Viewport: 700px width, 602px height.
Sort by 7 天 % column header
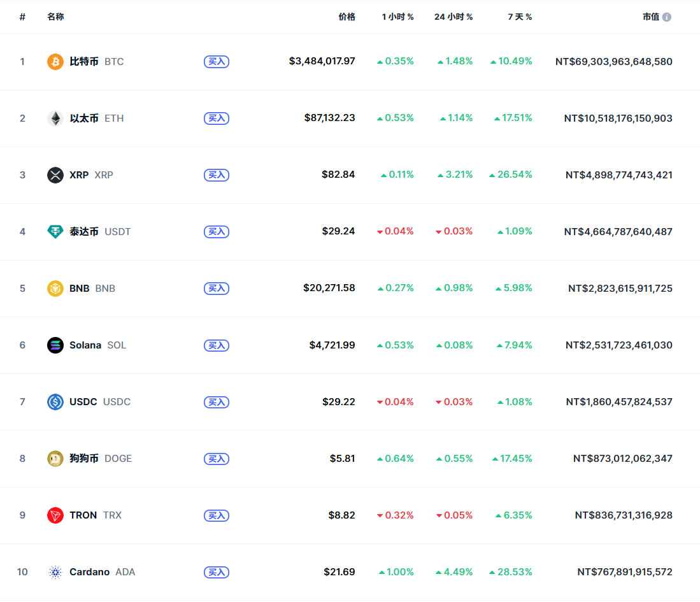(520, 17)
